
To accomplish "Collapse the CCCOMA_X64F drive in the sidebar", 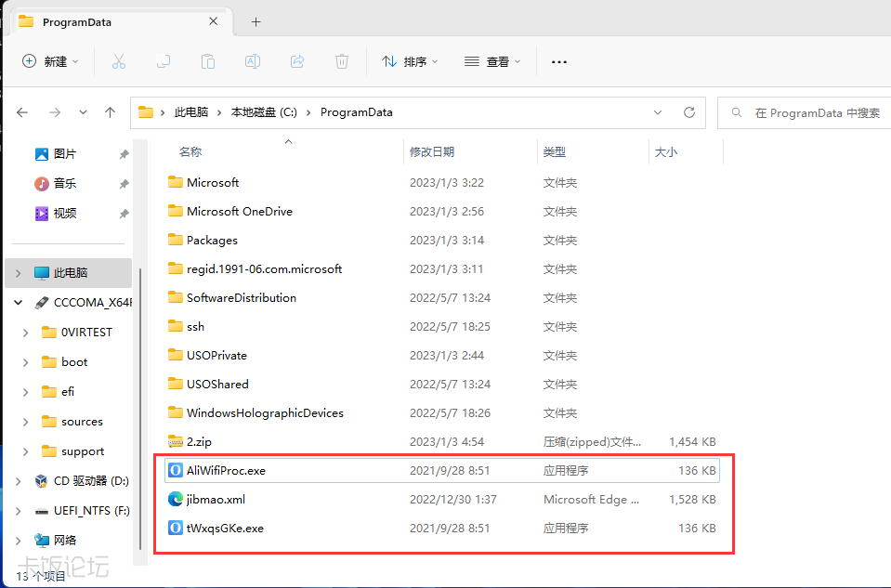I will pos(17,302).
